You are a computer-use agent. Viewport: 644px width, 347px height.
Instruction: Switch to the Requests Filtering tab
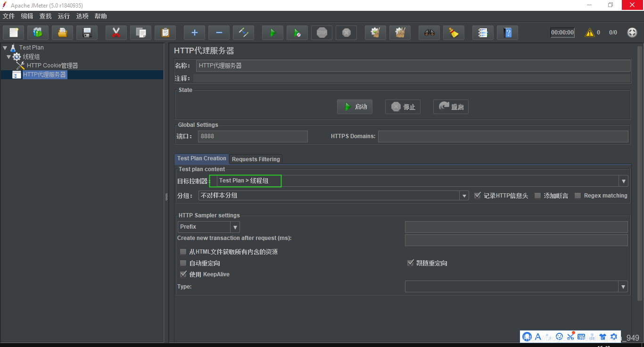pyautogui.click(x=256, y=159)
